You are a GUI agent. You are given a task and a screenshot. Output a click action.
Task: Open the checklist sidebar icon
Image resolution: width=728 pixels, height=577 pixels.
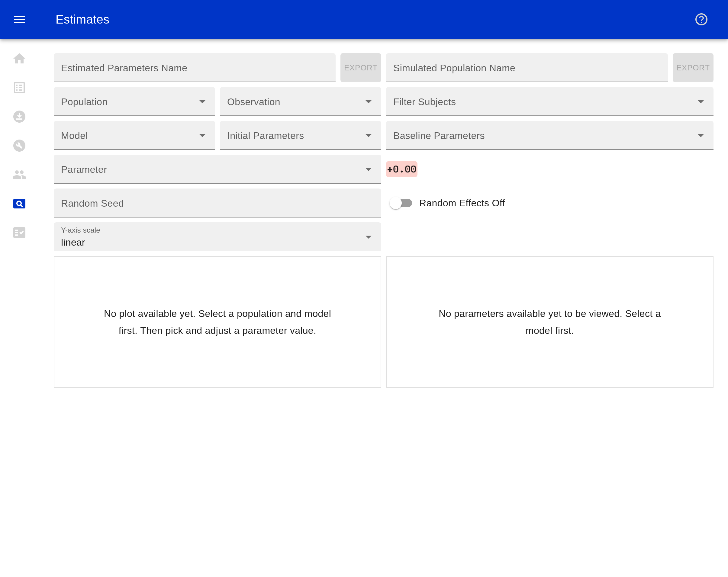(19, 233)
